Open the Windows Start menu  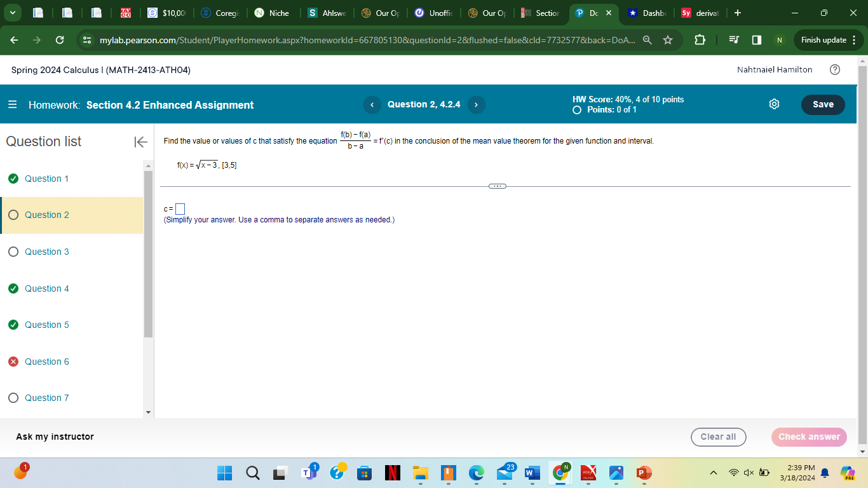click(225, 473)
